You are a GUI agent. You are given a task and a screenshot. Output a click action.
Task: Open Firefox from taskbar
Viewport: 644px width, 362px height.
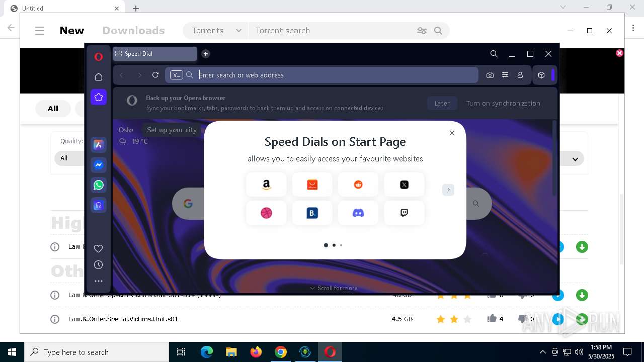coord(256,352)
